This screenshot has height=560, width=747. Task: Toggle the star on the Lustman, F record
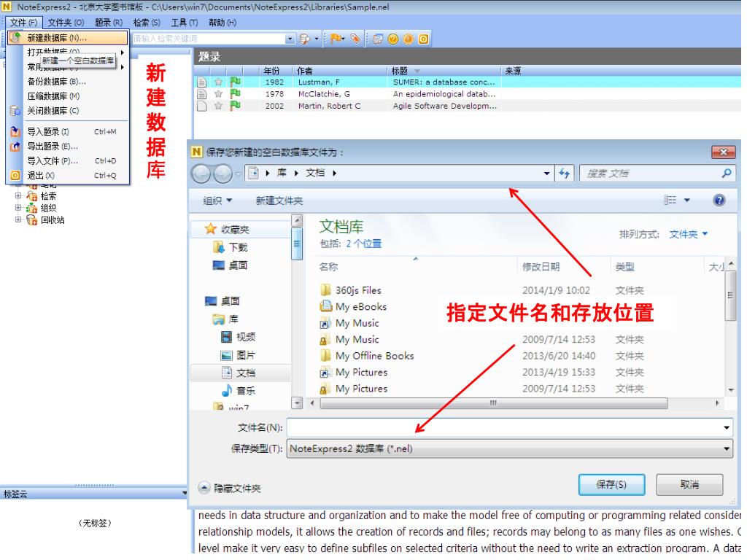tap(219, 82)
